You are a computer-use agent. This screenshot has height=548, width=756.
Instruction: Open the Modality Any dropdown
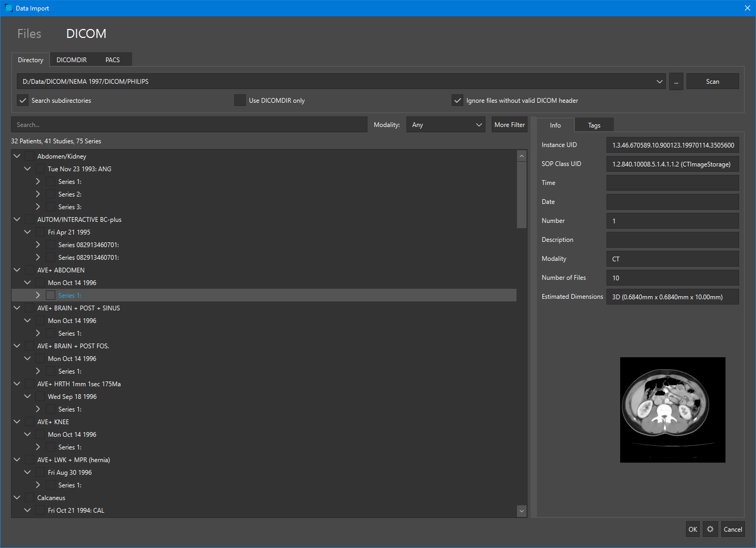pos(446,125)
